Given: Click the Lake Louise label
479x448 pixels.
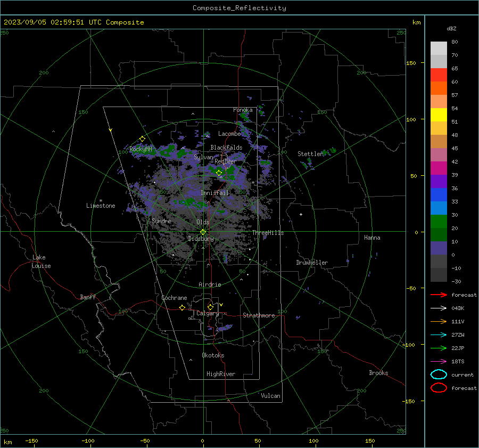Looking at the screenshot, I should coord(41,262).
